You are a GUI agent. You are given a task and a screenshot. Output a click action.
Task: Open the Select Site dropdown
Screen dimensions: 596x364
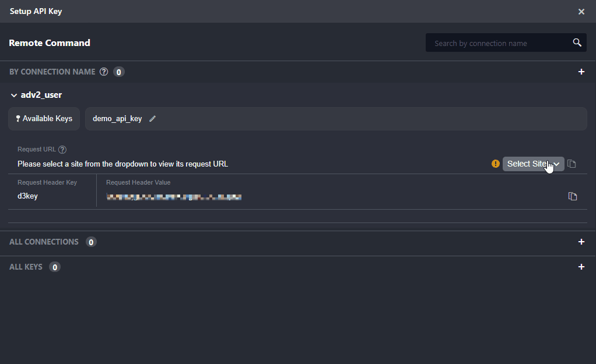(x=533, y=164)
